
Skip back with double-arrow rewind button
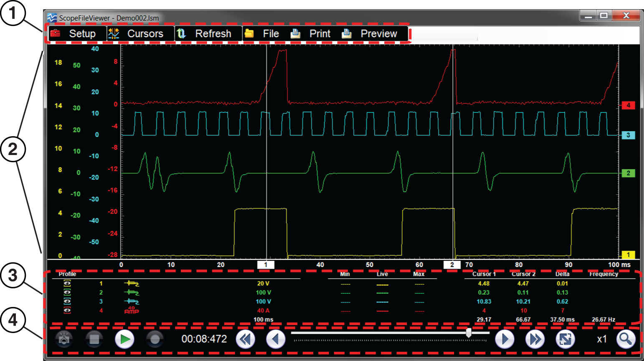(x=245, y=339)
